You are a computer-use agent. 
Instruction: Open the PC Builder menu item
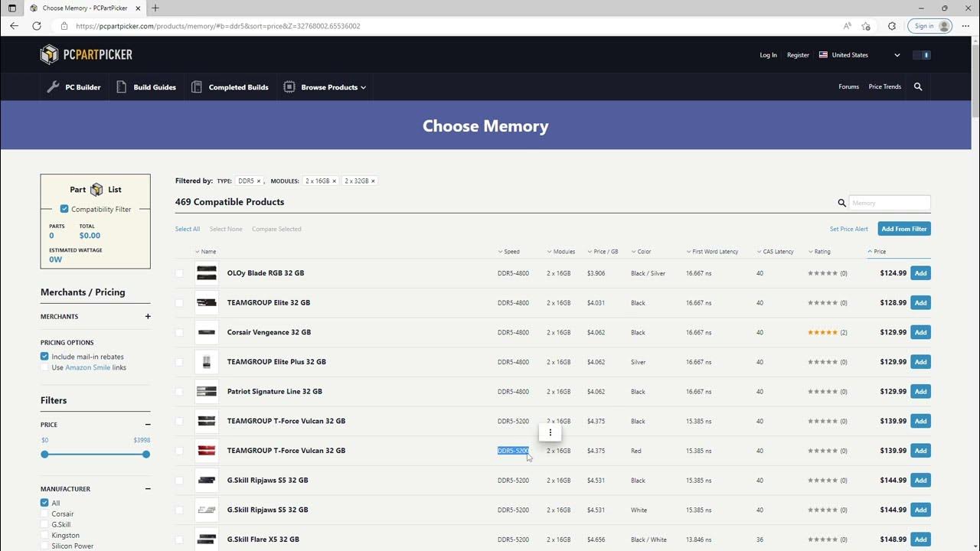(73, 87)
